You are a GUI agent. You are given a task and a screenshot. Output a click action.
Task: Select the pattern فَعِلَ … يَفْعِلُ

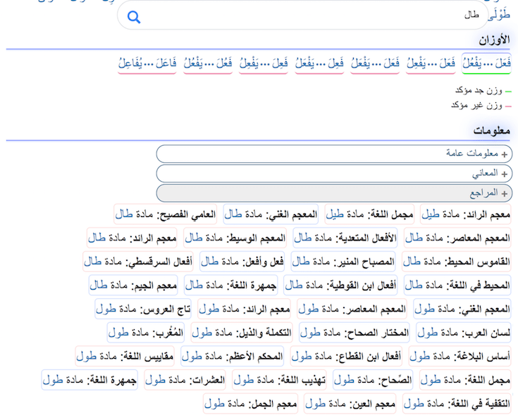point(264,63)
